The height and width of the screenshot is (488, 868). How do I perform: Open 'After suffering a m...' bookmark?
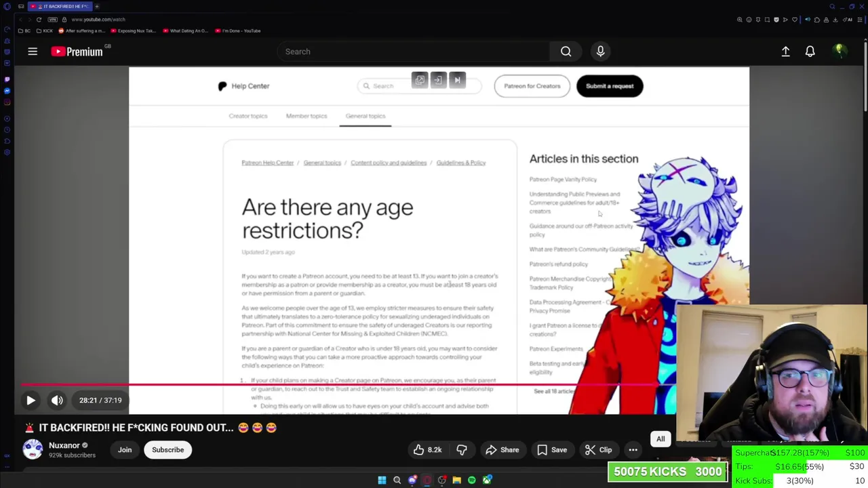82,30
